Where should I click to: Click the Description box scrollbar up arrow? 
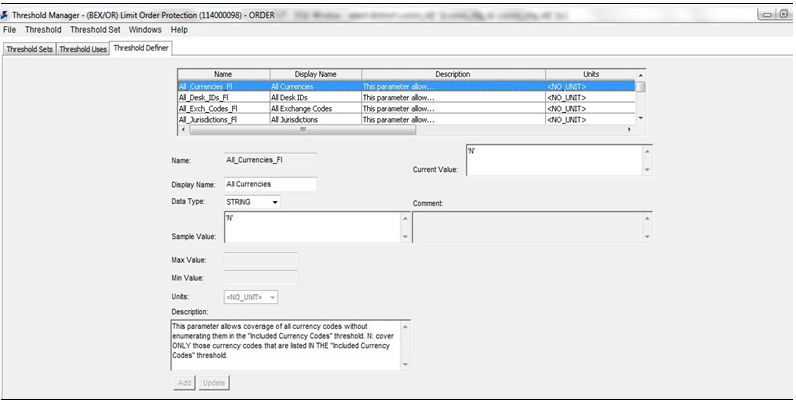405,326
